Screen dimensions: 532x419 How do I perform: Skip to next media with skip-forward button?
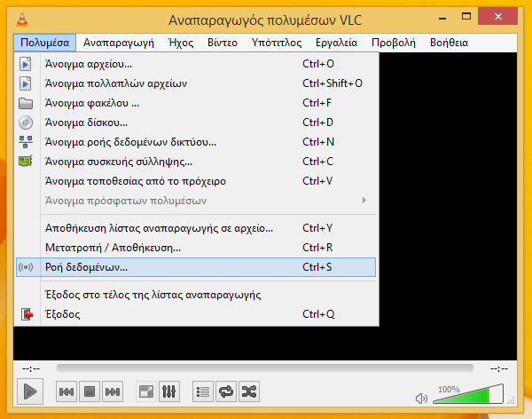tap(113, 391)
